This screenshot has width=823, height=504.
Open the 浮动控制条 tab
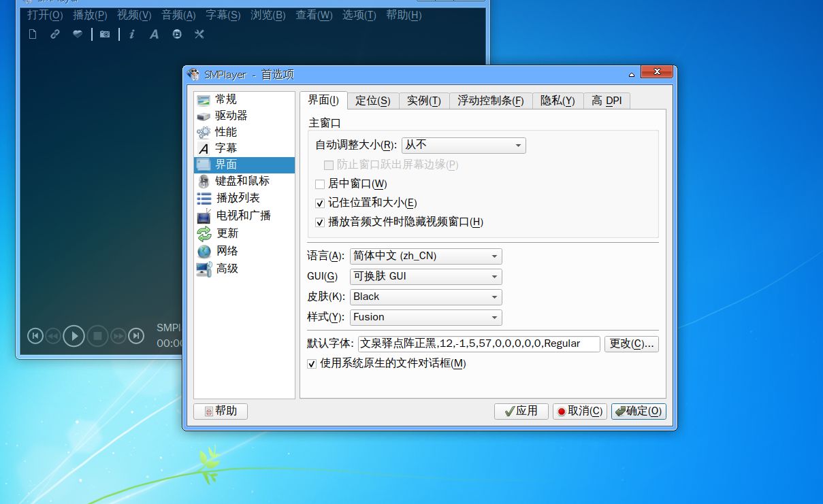coord(491,101)
